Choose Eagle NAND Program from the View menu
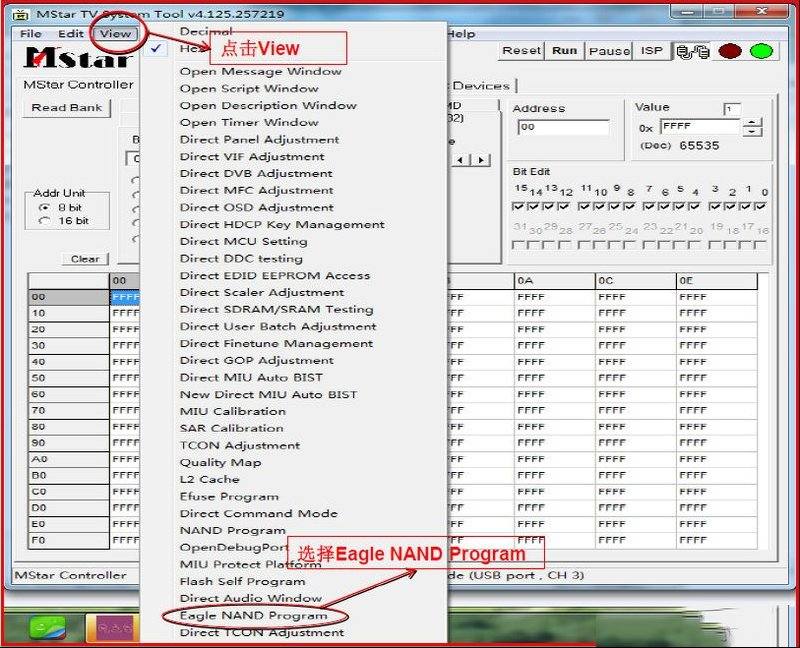The width and height of the screenshot is (800, 648). 254,616
